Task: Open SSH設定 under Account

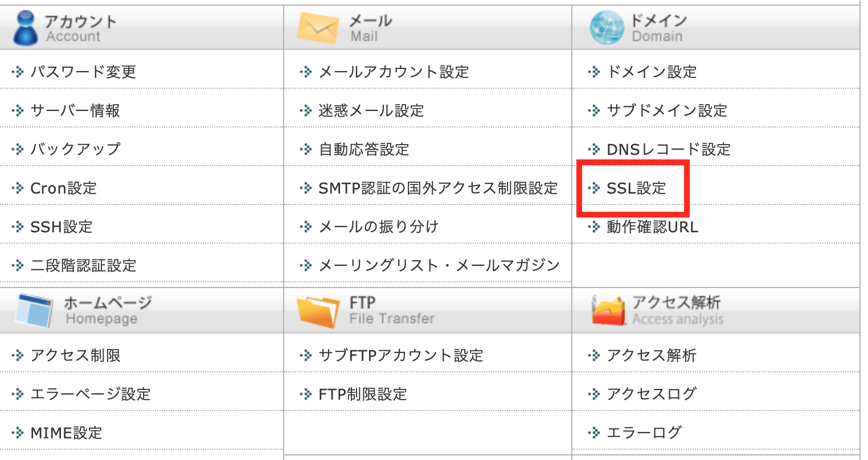Action: click(x=63, y=227)
